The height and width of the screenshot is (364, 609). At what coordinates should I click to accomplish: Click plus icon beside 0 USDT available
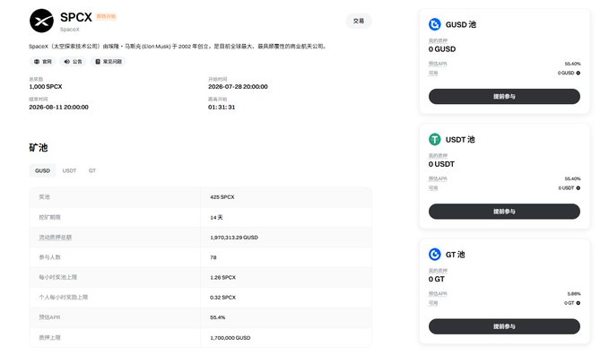pyautogui.click(x=578, y=187)
